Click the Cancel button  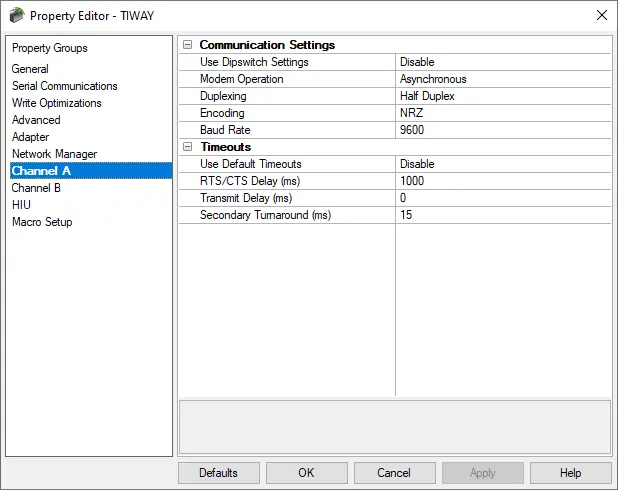[395, 473]
